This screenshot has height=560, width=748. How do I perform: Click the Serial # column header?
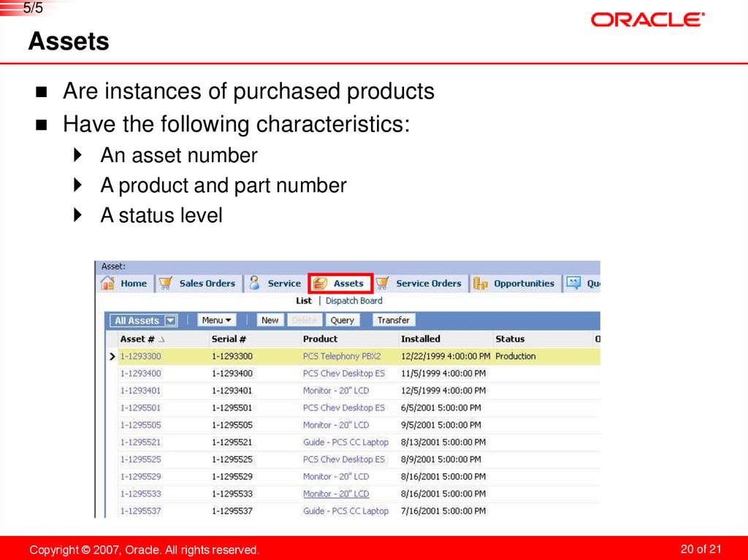(229, 340)
